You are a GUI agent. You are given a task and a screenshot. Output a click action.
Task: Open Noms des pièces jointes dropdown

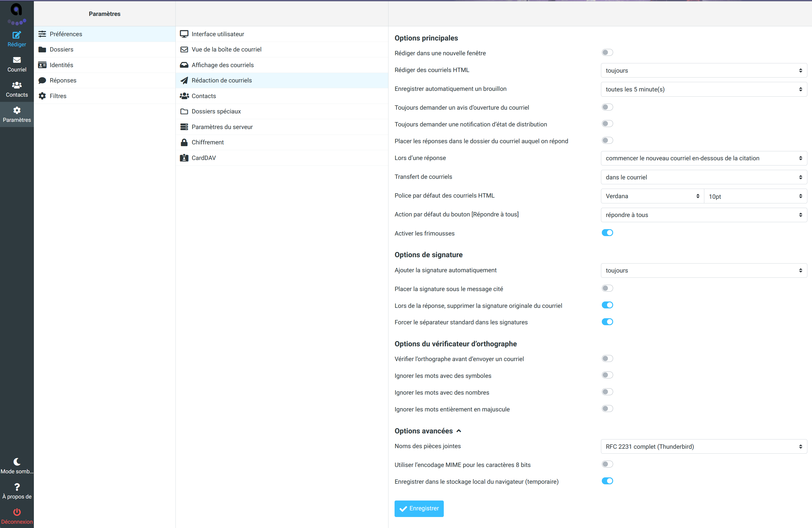pyautogui.click(x=703, y=446)
